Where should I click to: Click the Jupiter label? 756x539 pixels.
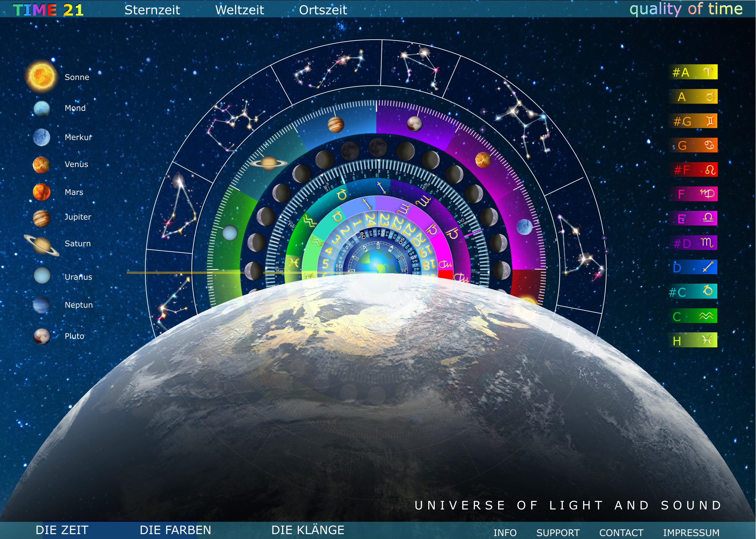(78, 217)
